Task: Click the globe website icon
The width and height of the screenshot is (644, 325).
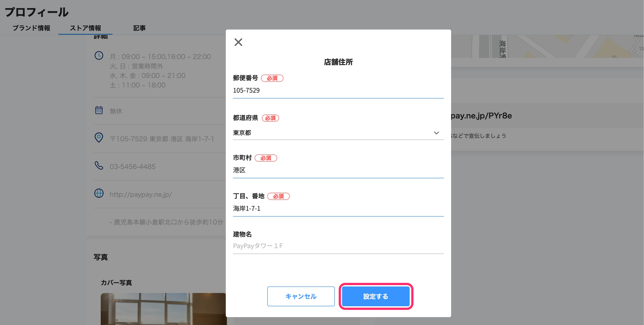Action: pos(99,193)
